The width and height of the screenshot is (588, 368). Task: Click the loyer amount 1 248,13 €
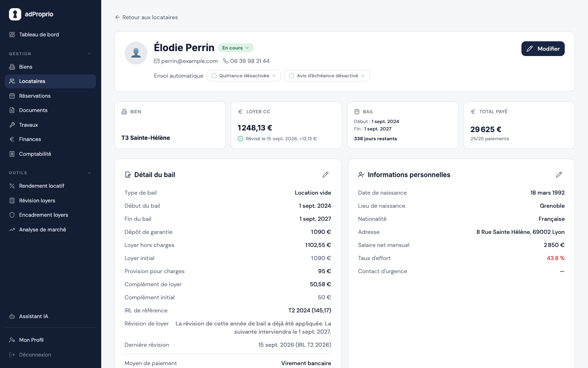pos(255,128)
